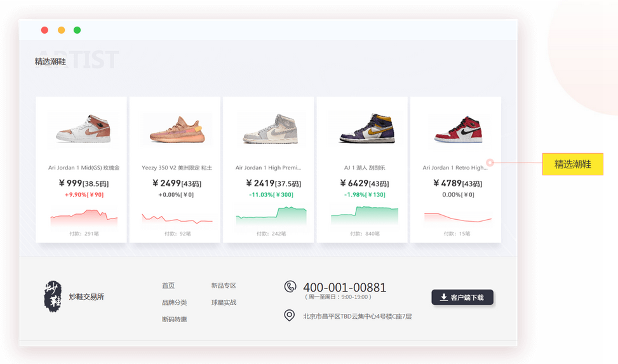Image resolution: width=618 pixels, height=364 pixels.
Task: Click the price ¥999[38.5码]
Action: click(84, 184)
